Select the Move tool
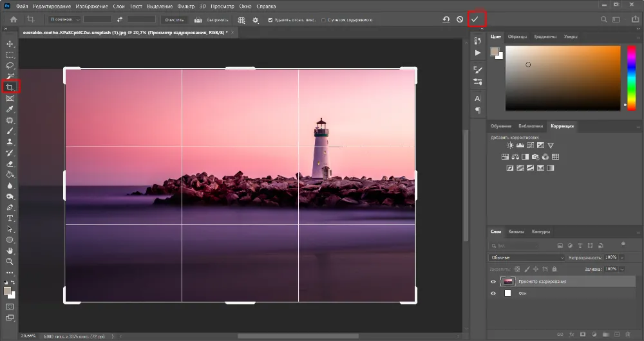644x341 pixels. pos(10,44)
